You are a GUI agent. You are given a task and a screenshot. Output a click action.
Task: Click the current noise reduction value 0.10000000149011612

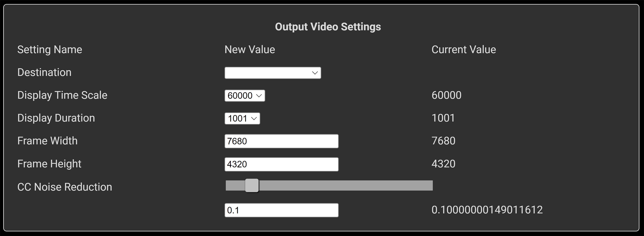(487, 210)
